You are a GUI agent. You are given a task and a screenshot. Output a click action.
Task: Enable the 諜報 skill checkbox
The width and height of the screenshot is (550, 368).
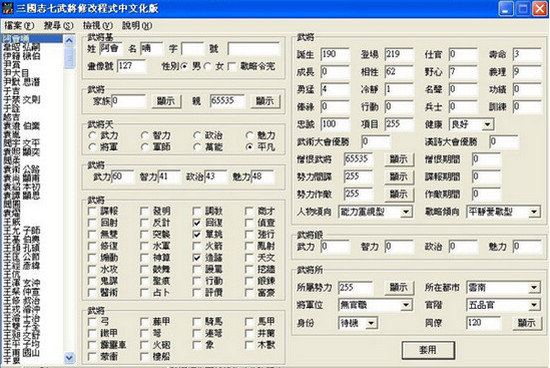[x=92, y=211]
